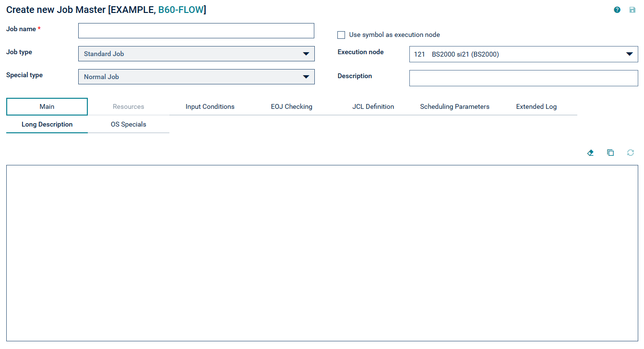Click the refresh arrows icon
The height and width of the screenshot is (349, 644).
click(631, 152)
